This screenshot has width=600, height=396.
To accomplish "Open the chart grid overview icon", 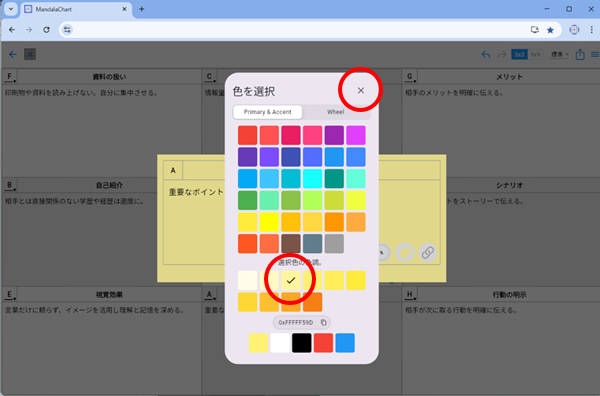I will coord(30,54).
